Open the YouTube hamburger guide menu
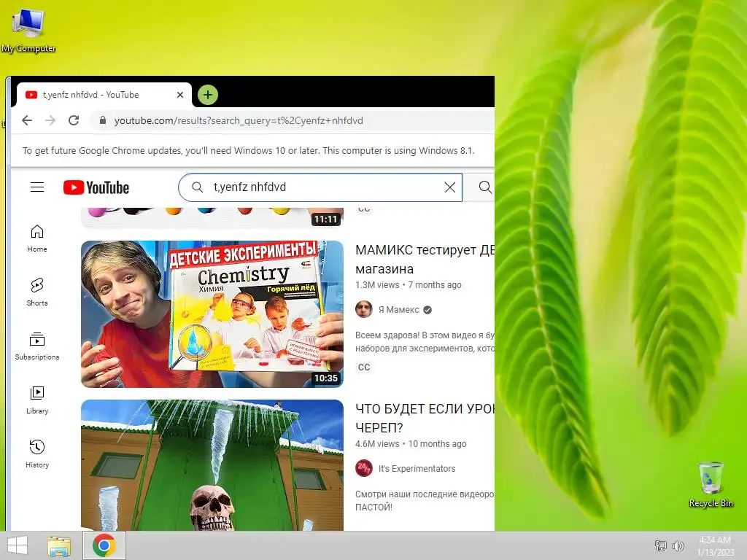The height and width of the screenshot is (560, 747). [37, 187]
